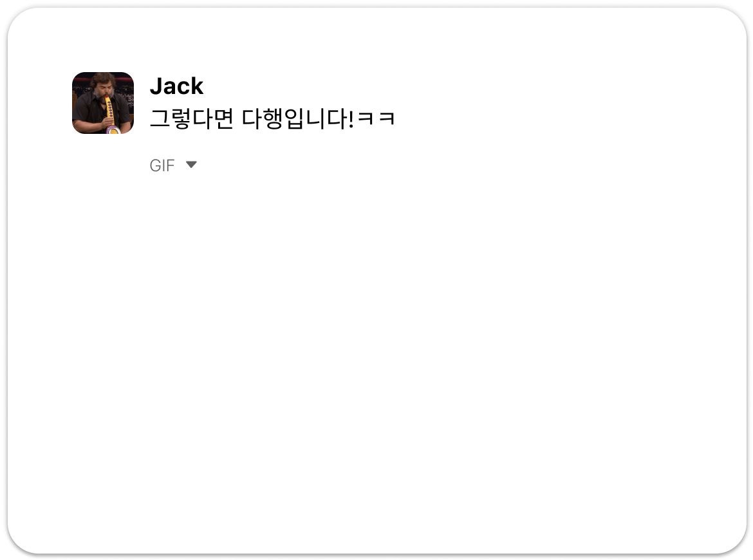Click the word 다행입니다 in the message
This screenshot has width=753, height=560.
(292, 118)
